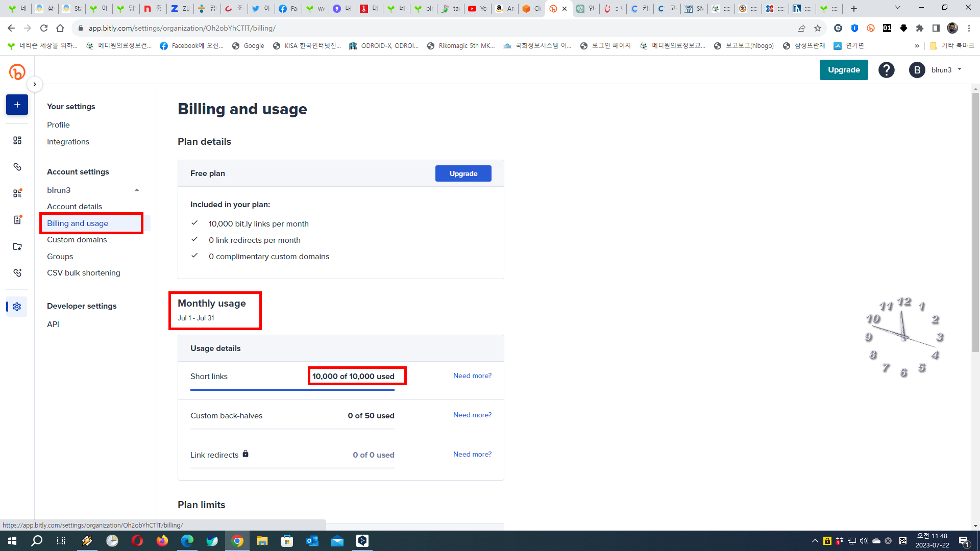This screenshot has width=980, height=551.
Task: Bookmark this page with star icon
Action: 818,28
